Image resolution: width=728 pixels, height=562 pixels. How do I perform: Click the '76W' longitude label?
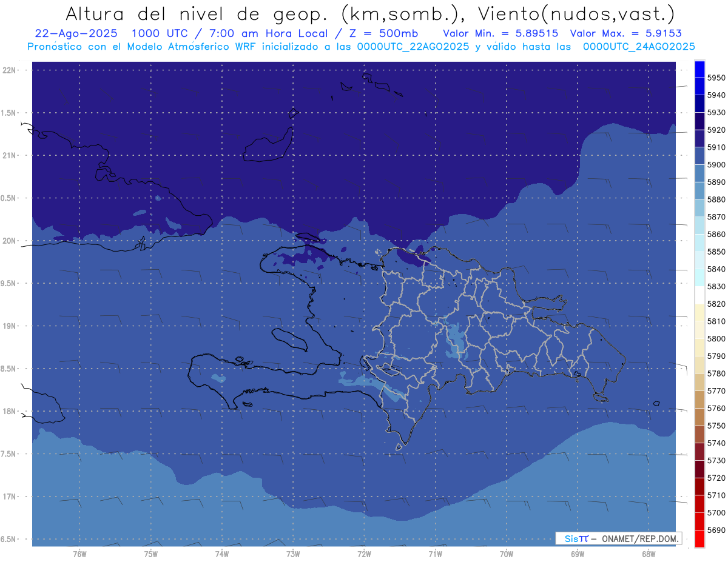click(79, 554)
